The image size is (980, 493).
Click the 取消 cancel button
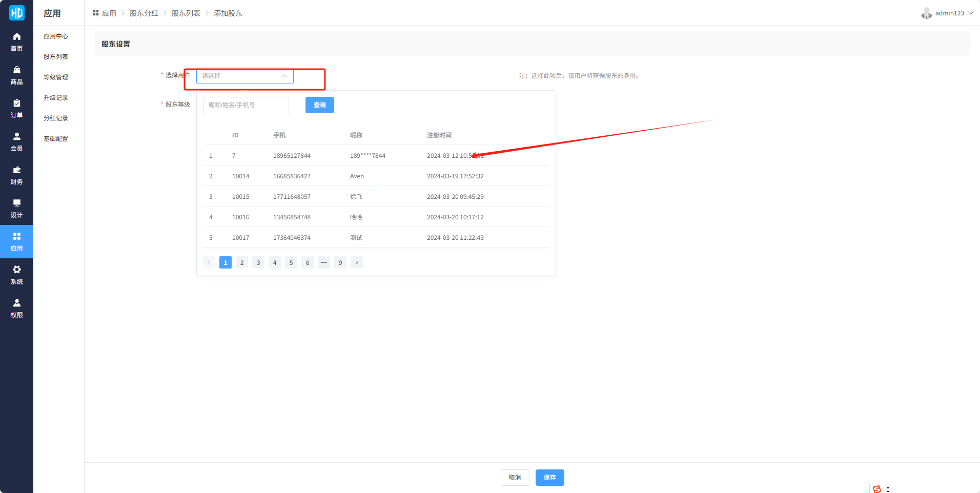pos(515,478)
